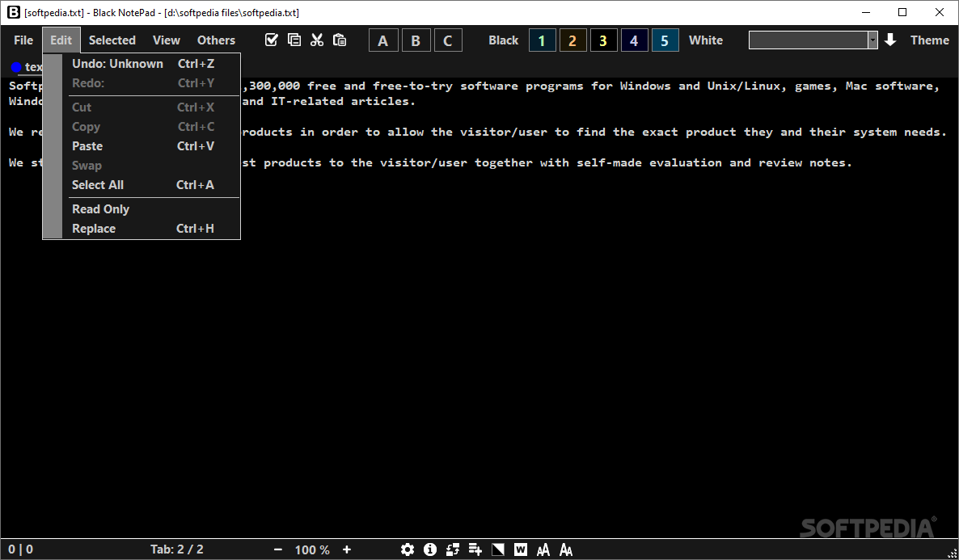Choose Select All from Edit menu
Image resolution: width=959 pixels, height=560 pixels.
(142, 184)
